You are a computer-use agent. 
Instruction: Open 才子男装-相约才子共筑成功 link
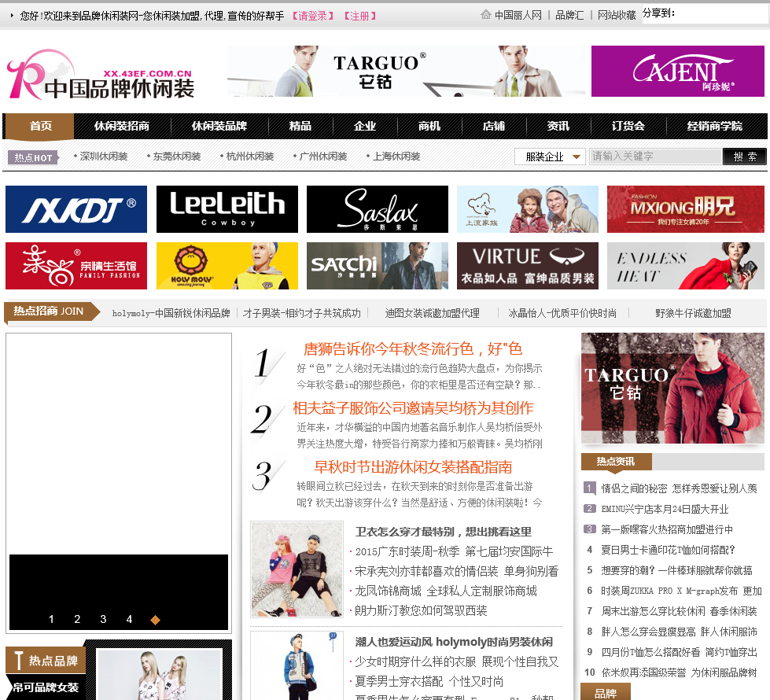coord(301,313)
